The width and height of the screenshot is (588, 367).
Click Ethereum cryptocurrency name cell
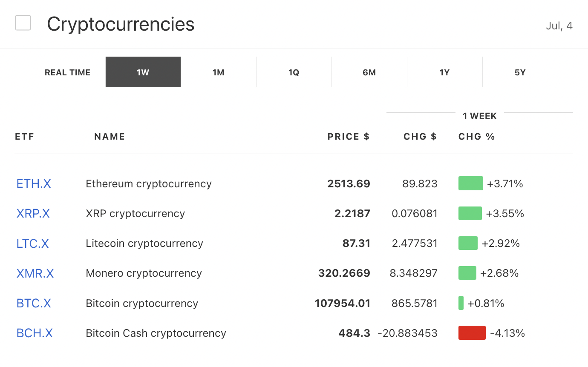pyautogui.click(x=149, y=183)
